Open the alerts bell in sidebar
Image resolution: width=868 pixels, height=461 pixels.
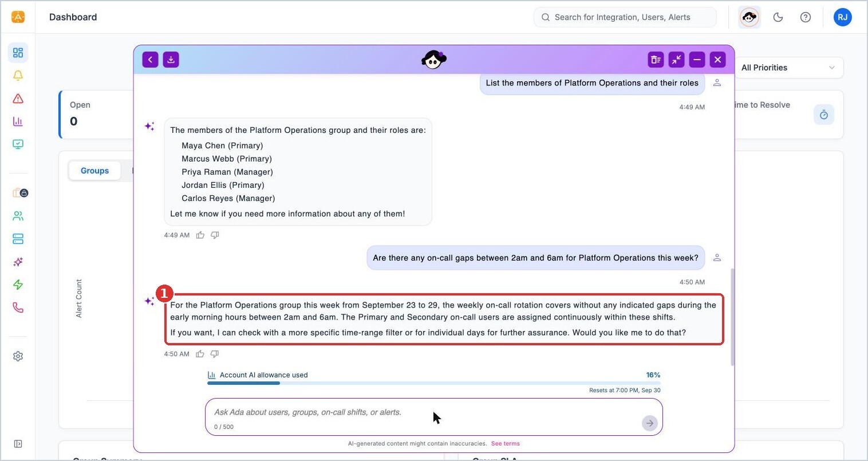18,76
